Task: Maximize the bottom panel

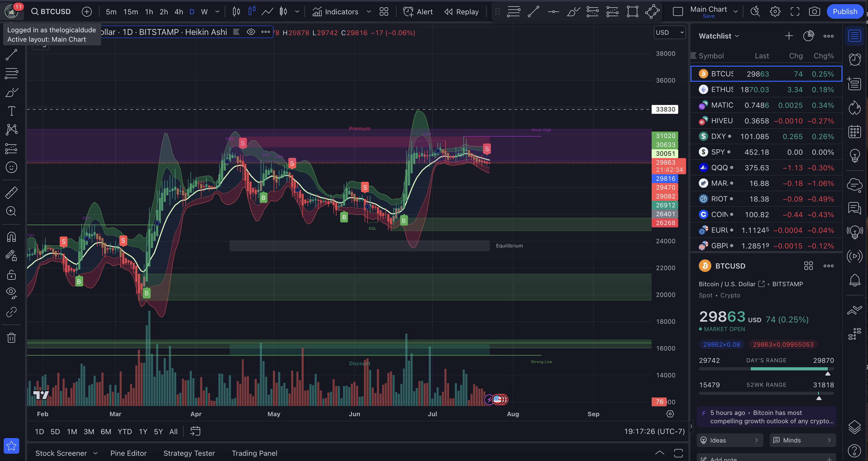Action: tap(678, 453)
